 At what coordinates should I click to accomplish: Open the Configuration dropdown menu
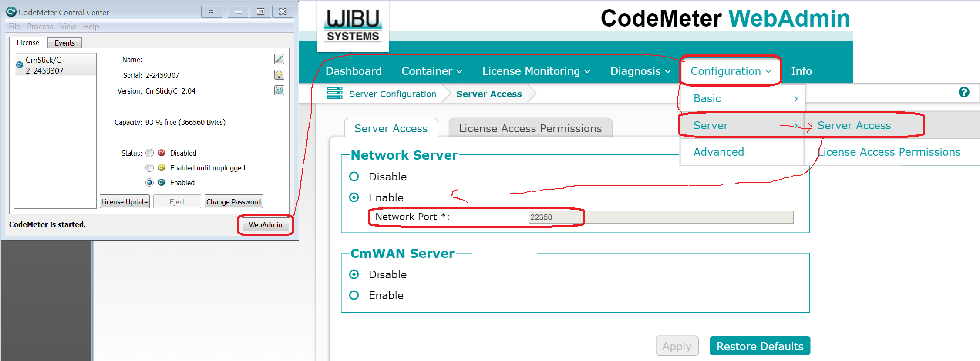pos(731,71)
